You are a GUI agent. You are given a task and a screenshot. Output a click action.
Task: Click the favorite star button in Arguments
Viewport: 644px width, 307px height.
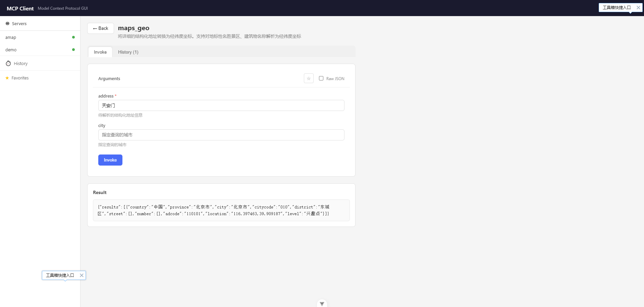tap(309, 78)
